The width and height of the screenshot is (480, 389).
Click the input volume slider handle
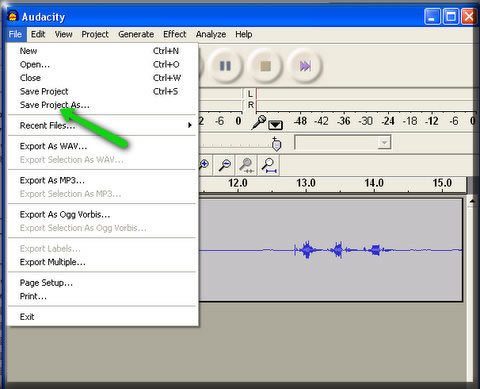click(276, 144)
